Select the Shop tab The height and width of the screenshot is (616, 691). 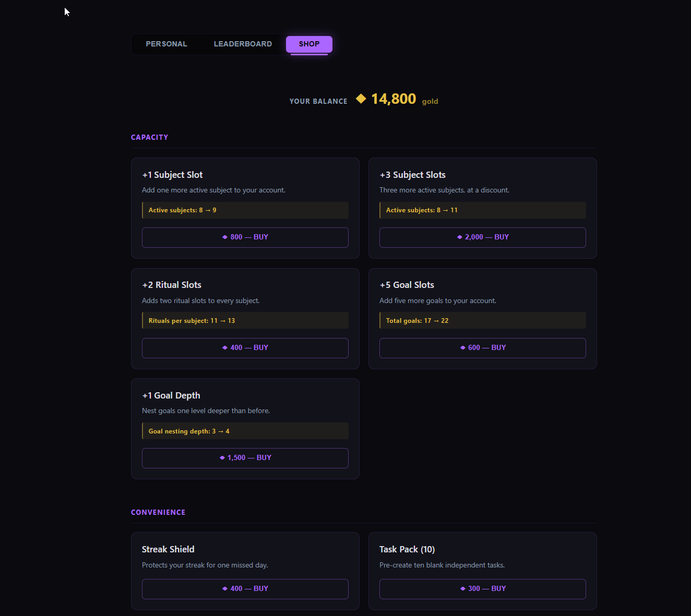pos(309,44)
